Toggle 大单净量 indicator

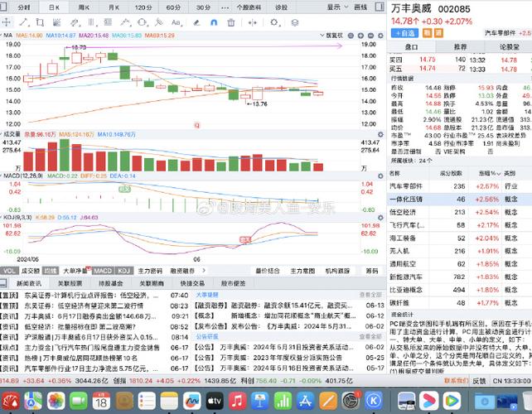75,271
